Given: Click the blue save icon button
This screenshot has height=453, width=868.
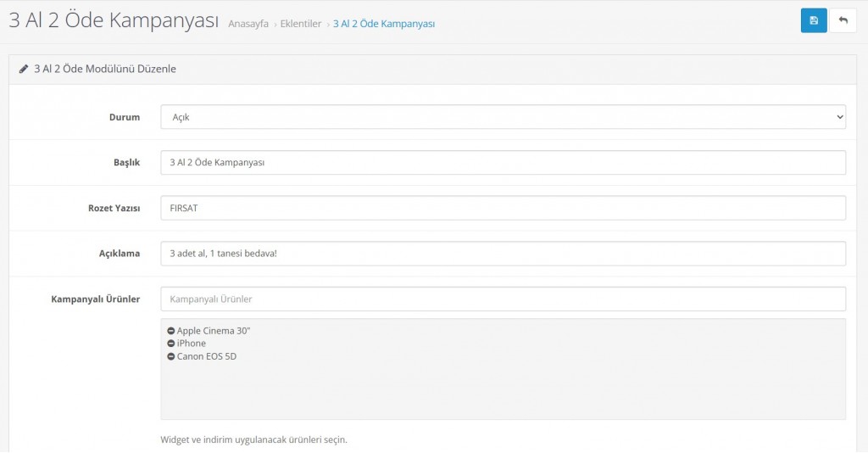Looking at the screenshot, I should pos(814,20).
